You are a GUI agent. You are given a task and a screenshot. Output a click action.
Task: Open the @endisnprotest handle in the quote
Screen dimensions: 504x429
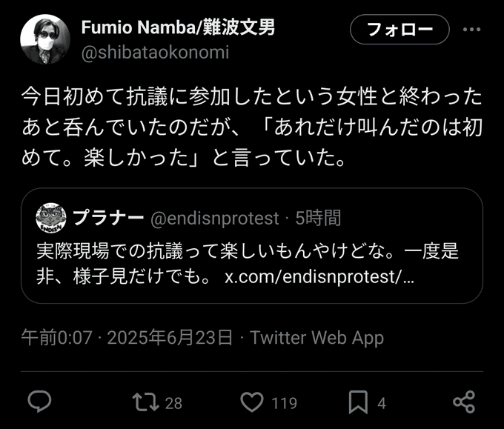(215, 218)
